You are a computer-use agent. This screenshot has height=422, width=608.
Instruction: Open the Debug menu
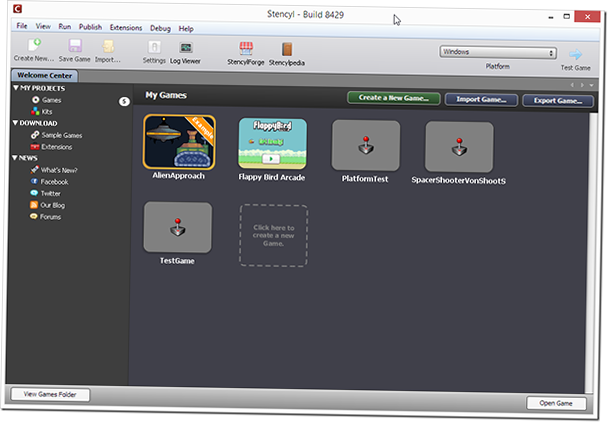[x=160, y=28]
